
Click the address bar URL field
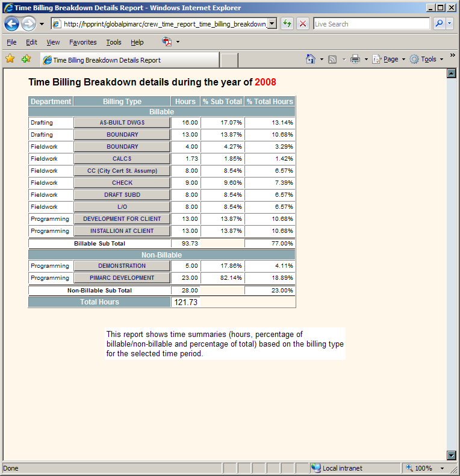pos(160,24)
